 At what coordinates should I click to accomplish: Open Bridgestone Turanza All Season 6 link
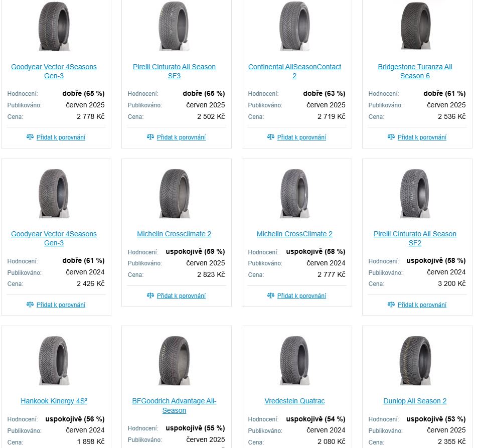point(415,71)
